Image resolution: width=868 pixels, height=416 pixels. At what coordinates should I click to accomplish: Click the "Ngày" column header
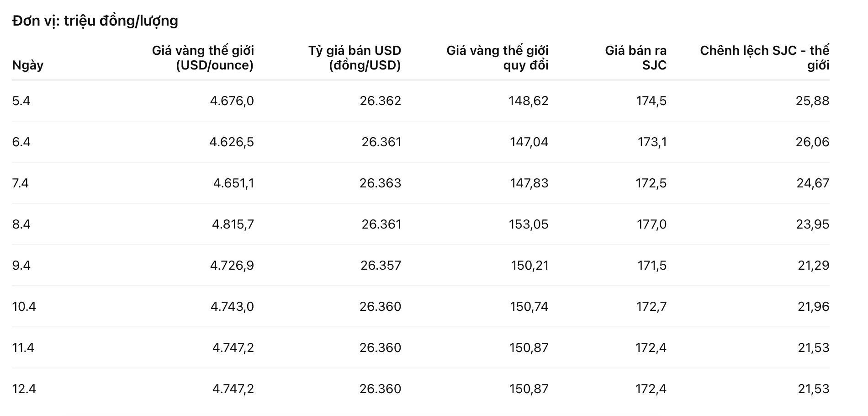[x=28, y=65]
